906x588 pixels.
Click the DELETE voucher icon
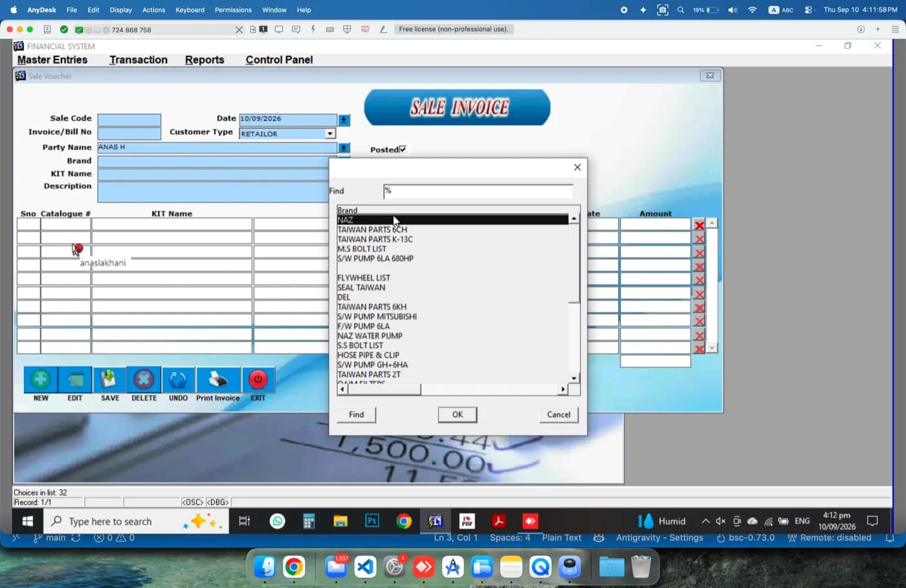[144, 380]
